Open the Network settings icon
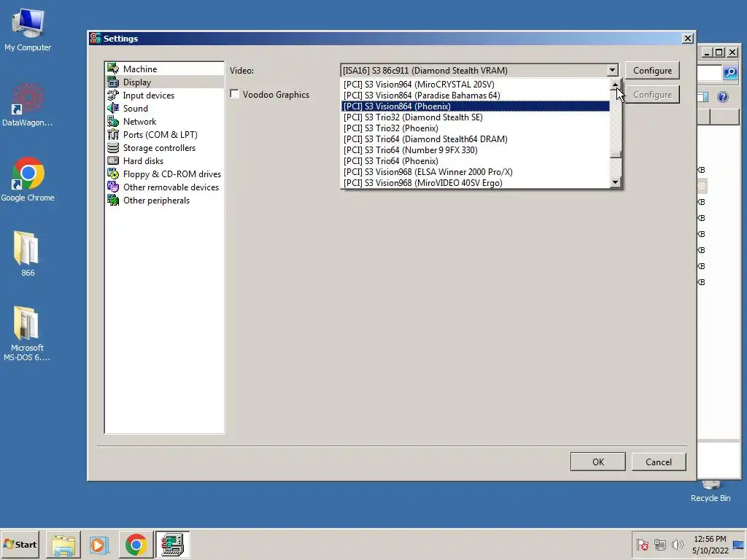 click(x=113, y=122)
